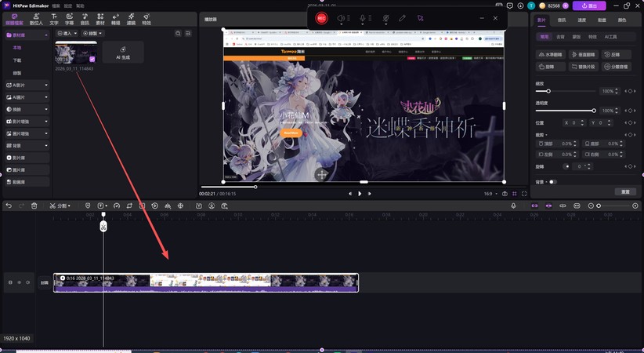
Task: Open the 特效 effects tool in top toolbar
Action: pyautogui.click(x=147, y=19)
